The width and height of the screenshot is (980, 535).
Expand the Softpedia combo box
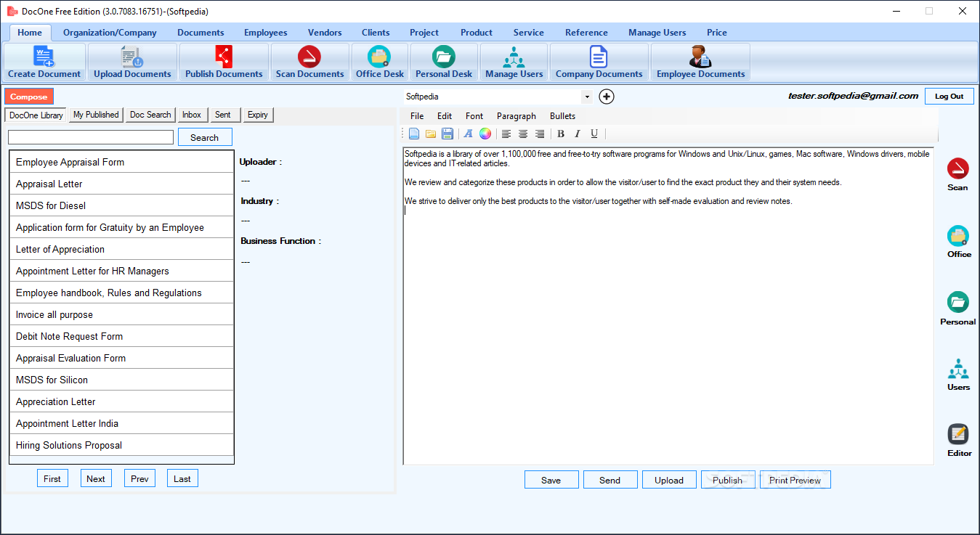[587, 97]
